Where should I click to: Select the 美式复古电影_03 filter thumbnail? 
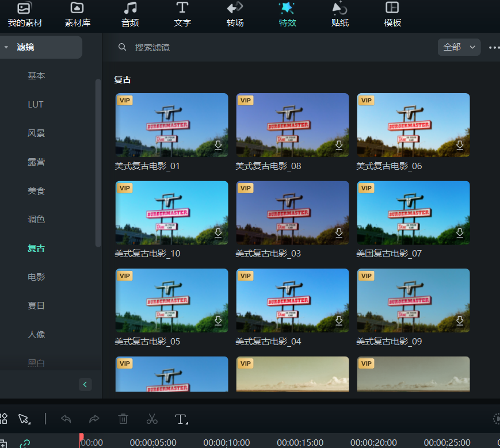[292, 213]
